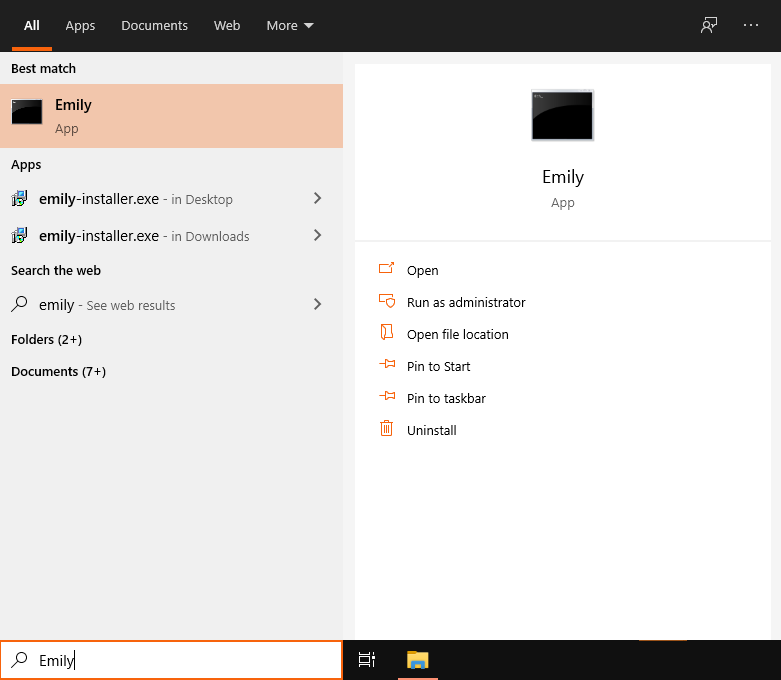Show Documents (7+) results
Screen dimensions: 781x680
[58, 372]
